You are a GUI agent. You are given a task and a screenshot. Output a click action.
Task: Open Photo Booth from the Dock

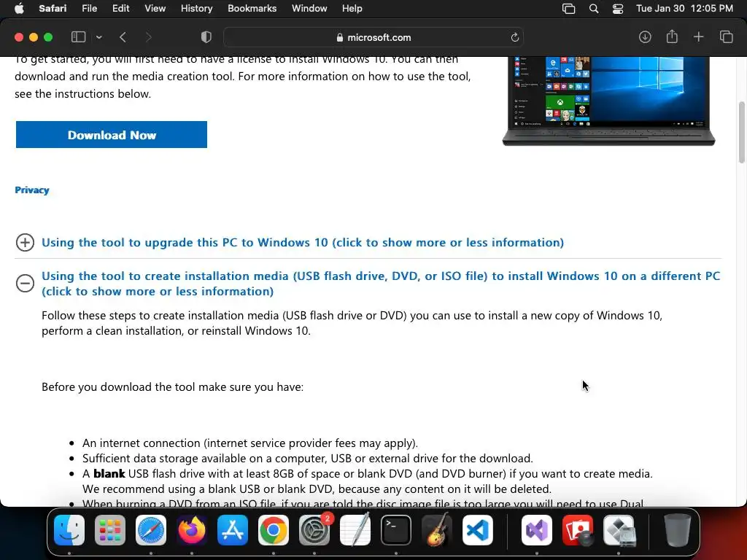[578, 530]
